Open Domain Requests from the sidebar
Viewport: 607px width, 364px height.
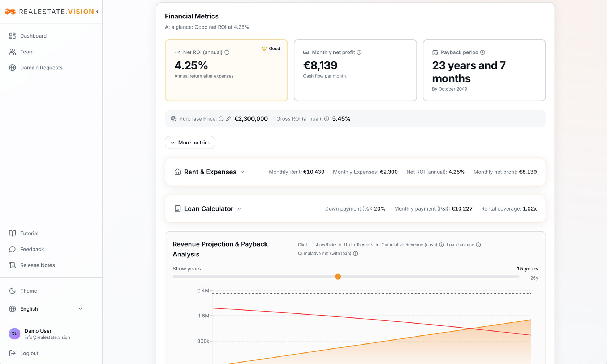pos(41,68)
